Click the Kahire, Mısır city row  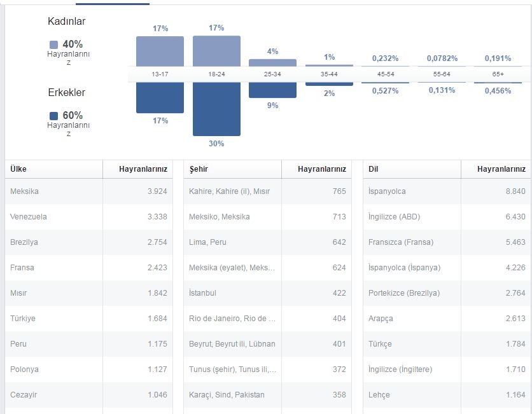(267, 191)
